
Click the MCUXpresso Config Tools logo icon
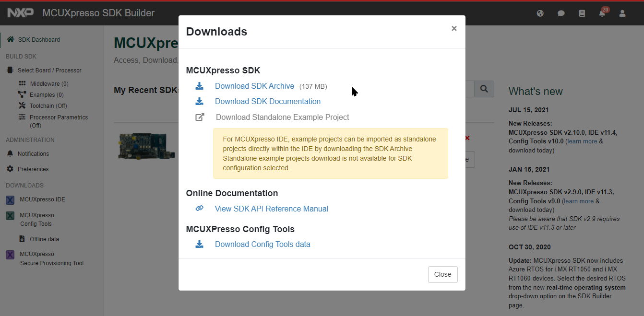click(10, 216)
